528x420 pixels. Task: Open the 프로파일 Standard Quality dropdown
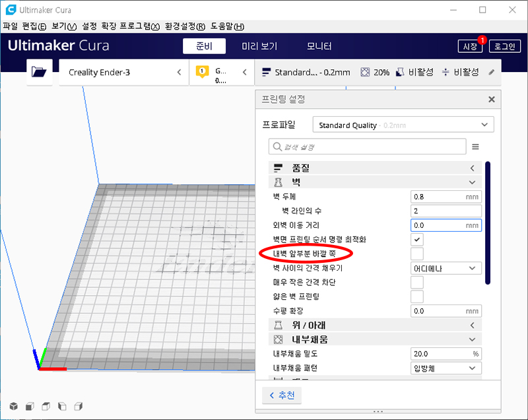pyautogui.click(x=403, y=125)
